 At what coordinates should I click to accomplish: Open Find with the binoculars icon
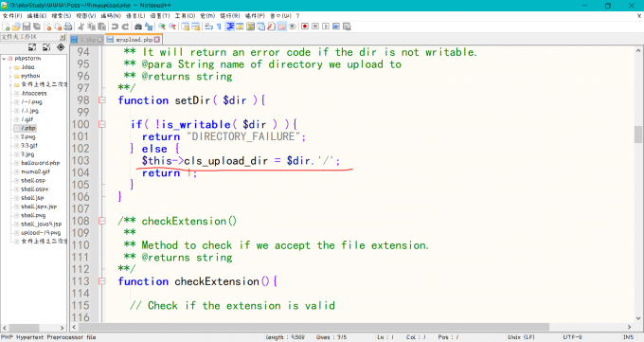point(138,27)
